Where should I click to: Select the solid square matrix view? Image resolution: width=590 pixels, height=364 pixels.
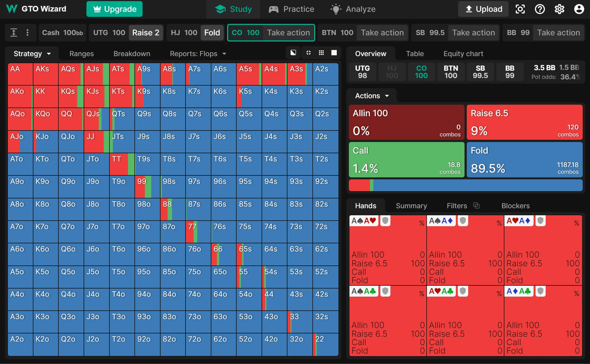(x=334, y=53)
